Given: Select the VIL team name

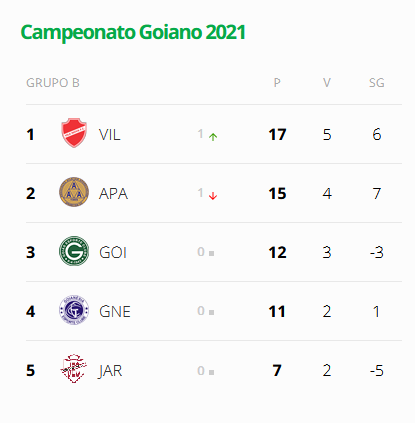Looking at the screenshot, I should point(109,135).
